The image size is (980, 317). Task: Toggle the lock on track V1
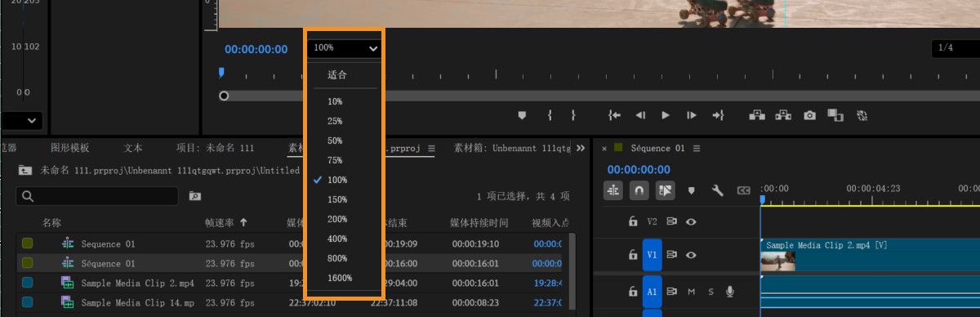[632, 255]
